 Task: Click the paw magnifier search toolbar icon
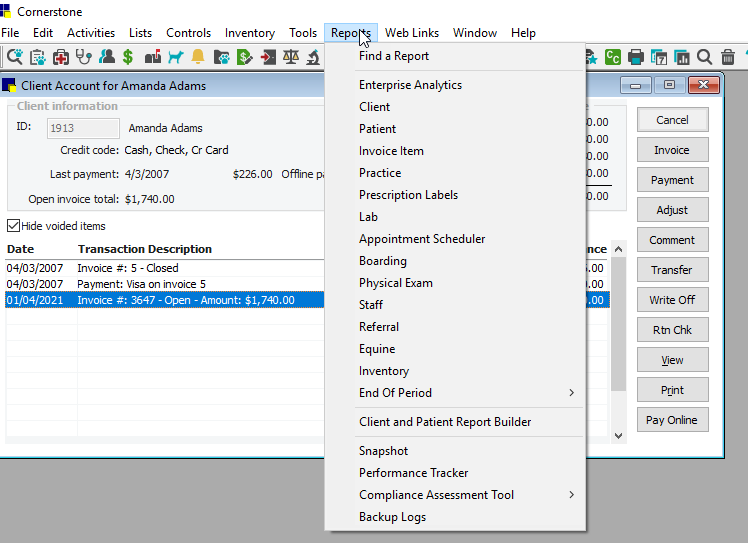pyautogui.click(x=14, y=57)
